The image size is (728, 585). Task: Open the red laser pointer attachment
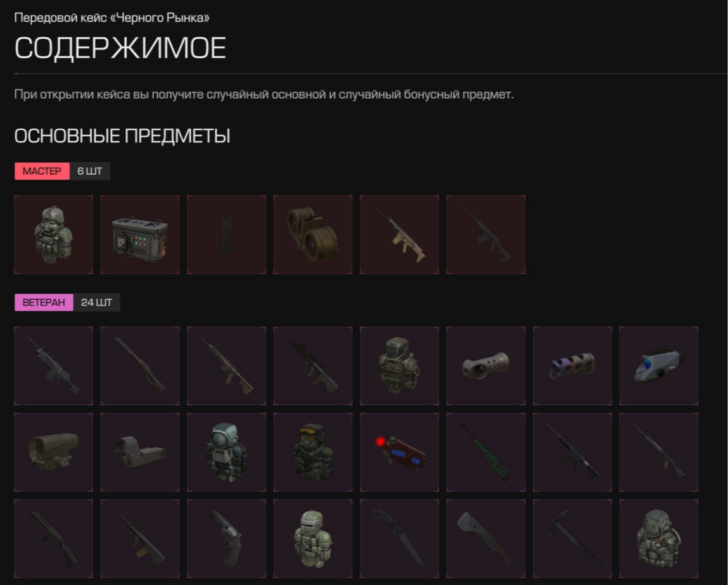399,452
